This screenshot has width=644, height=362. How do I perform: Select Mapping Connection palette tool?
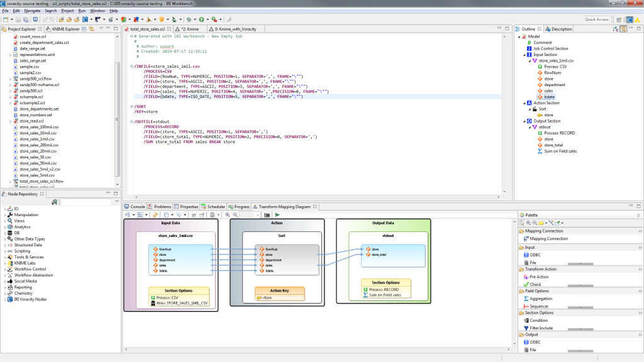545,238
